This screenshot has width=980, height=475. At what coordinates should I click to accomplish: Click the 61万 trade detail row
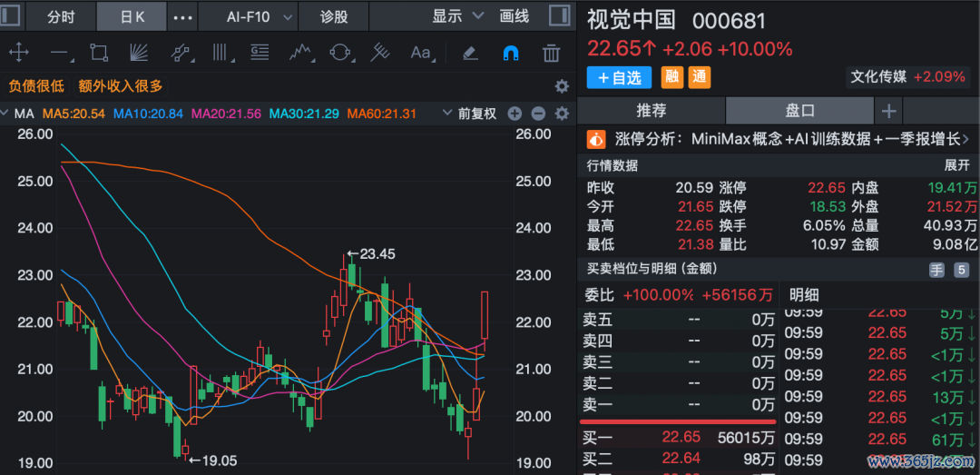coord(878,439)
